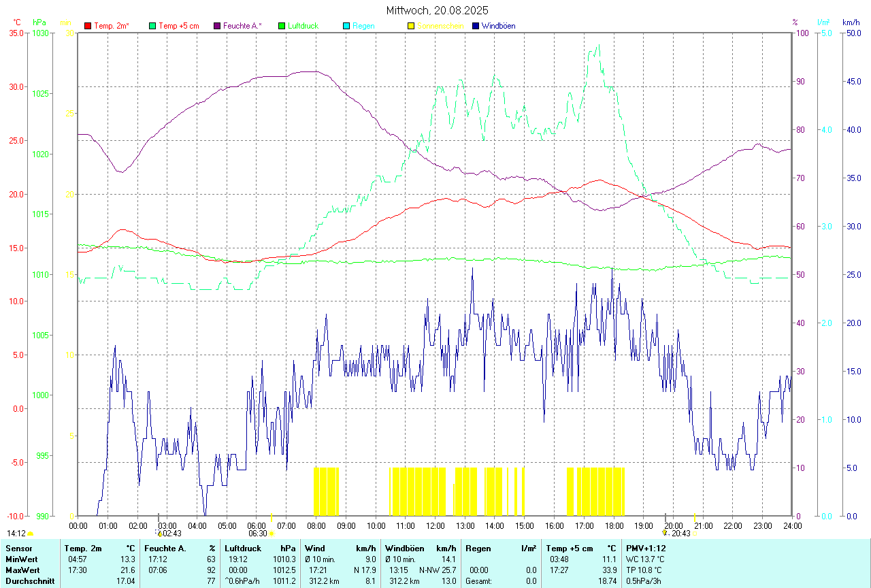This screenshot has width=871, height=588.
Task: Click the MaxWert row label
Action: click(22, 570)
